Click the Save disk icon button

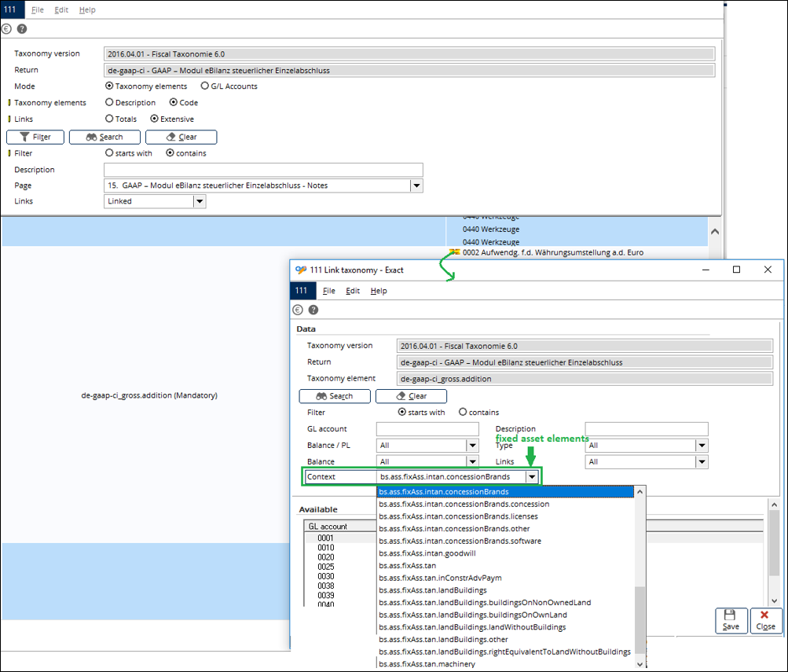(x=731, y=620)
